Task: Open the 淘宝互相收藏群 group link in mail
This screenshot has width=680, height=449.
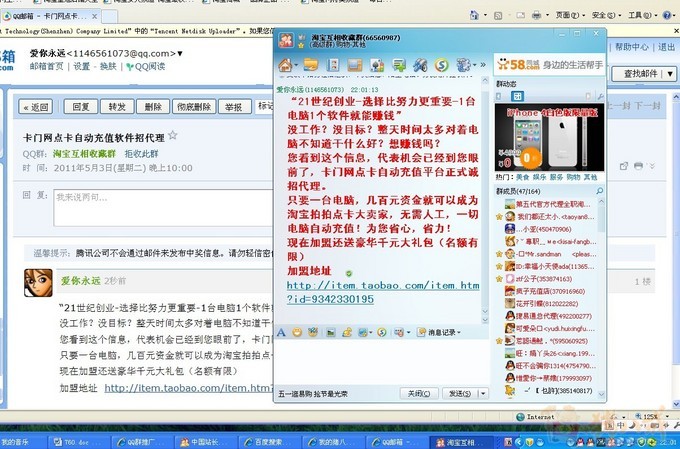Action: point(84,154)
